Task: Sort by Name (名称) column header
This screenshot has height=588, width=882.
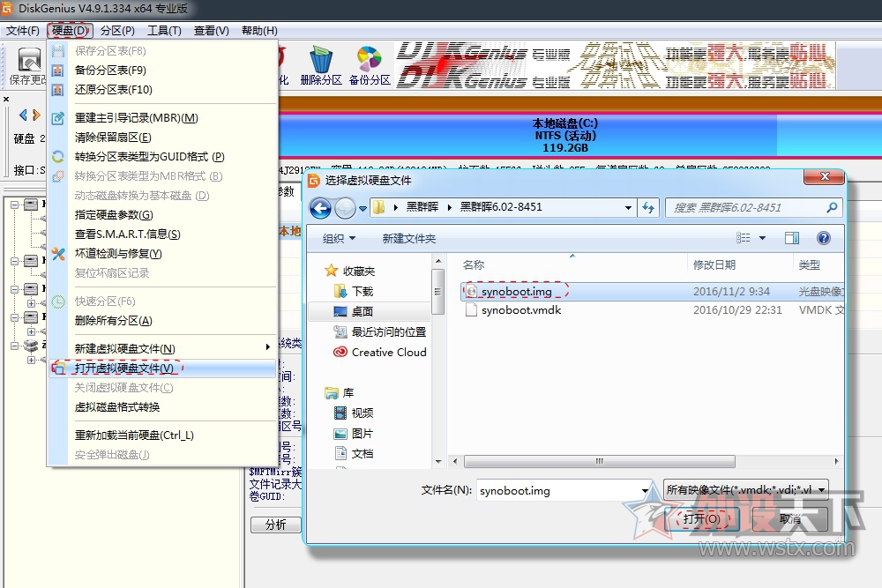Action: 572,264
